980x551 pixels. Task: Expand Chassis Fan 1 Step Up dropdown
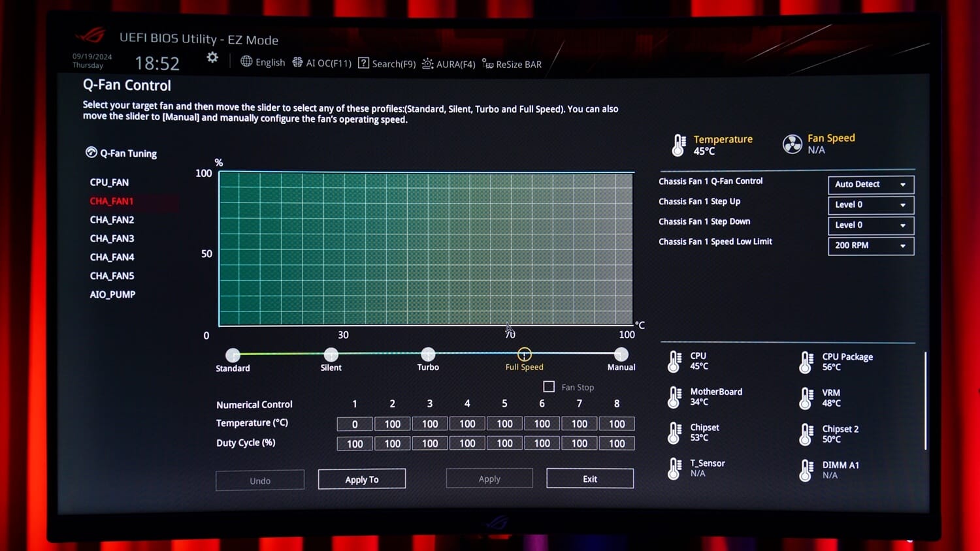point(870,205)
